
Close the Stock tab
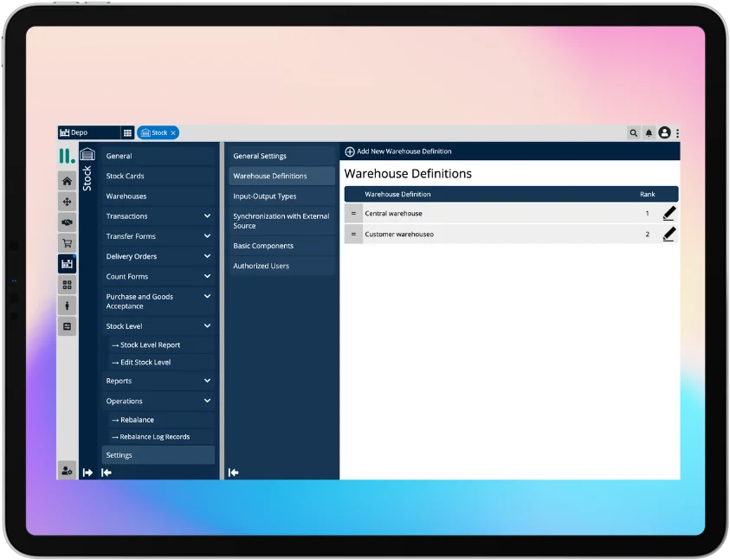tap(173, 133)
